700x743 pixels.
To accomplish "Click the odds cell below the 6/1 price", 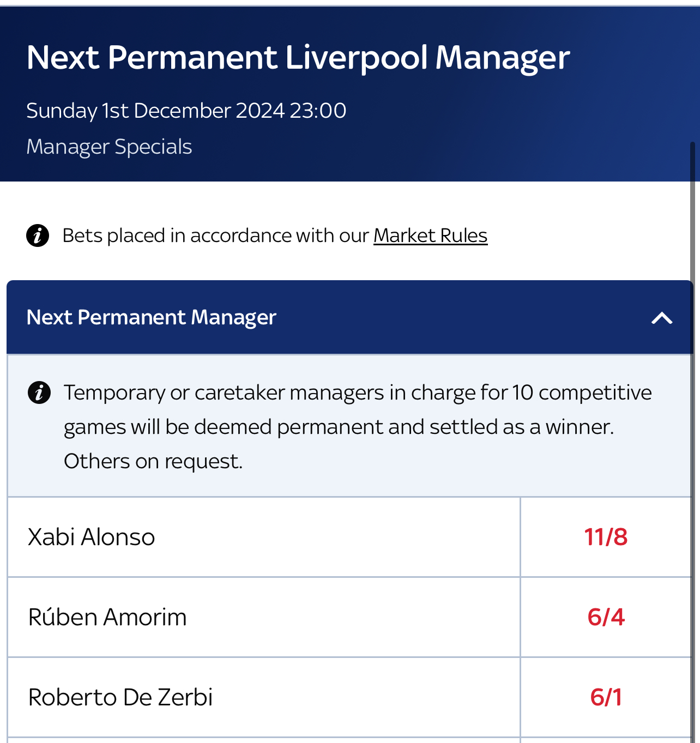I will point(606,741).
